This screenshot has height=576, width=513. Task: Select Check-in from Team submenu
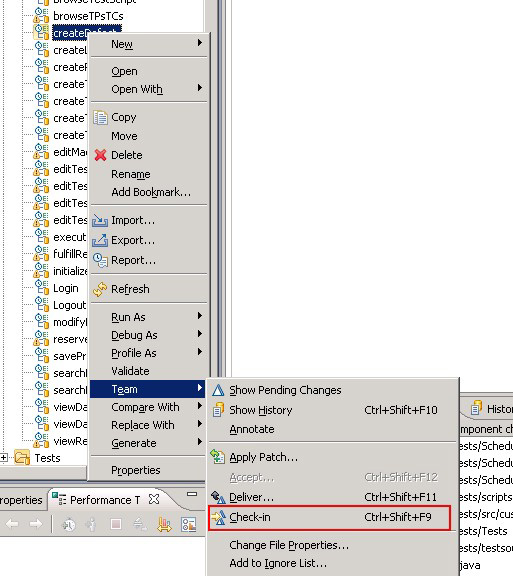329,518
